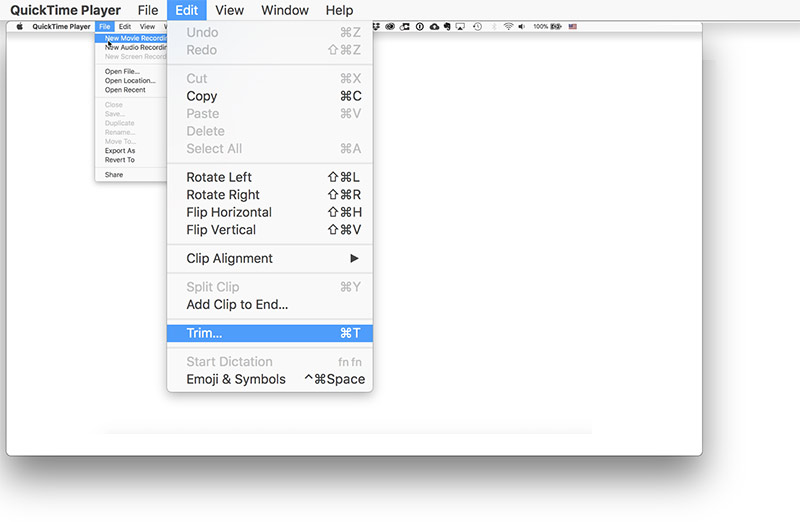Screen dimensions: 800x522
Task: Click greyed Close in File menu
Action: pyautogui.click(x=131, y=105)
